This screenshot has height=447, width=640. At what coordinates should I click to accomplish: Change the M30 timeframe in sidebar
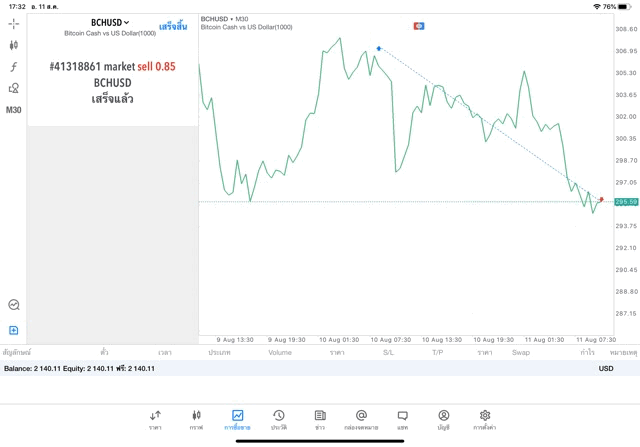[13, 110]
